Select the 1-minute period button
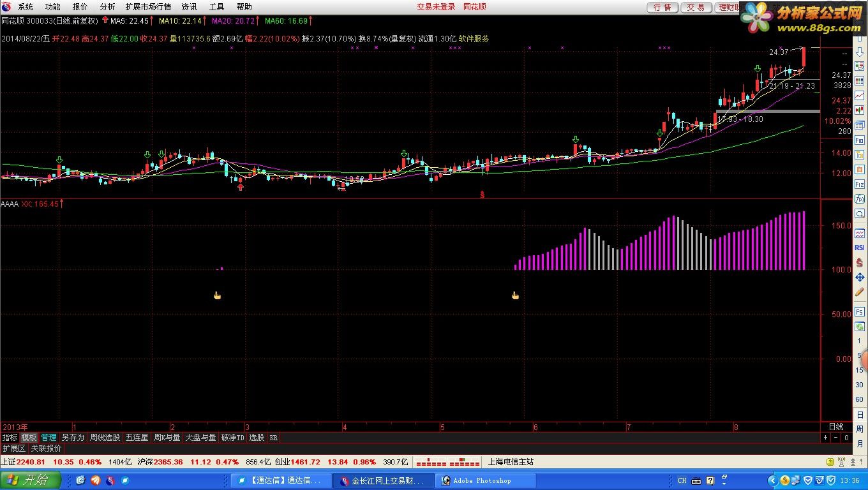Screen dimensions: 868x490 [859, 341]
